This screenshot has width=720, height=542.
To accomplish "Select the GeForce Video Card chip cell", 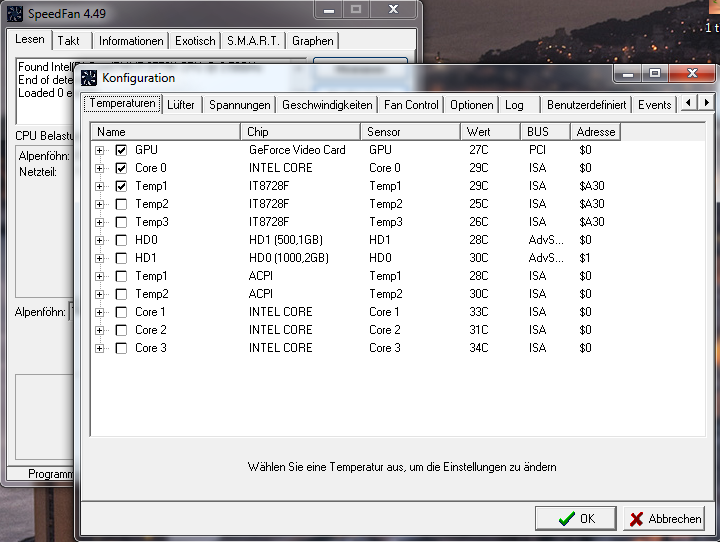I will [297, 150].
